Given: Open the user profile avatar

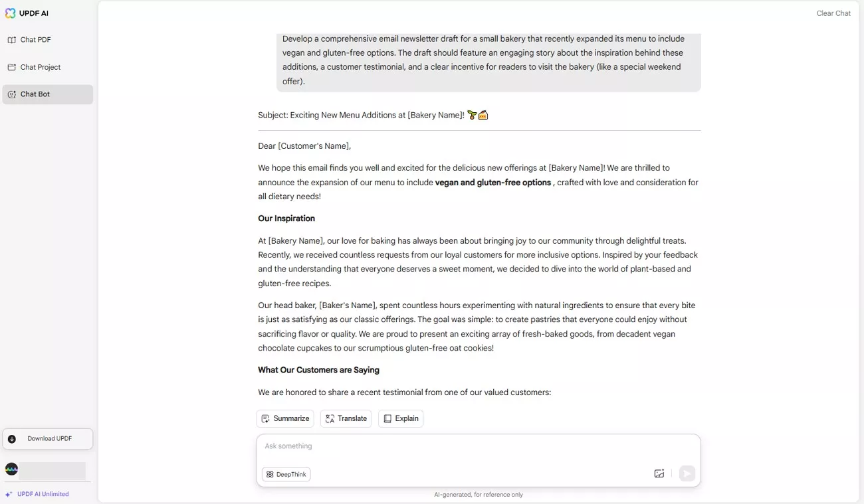Looking at the screenshot, I should [x=11, y=469].
